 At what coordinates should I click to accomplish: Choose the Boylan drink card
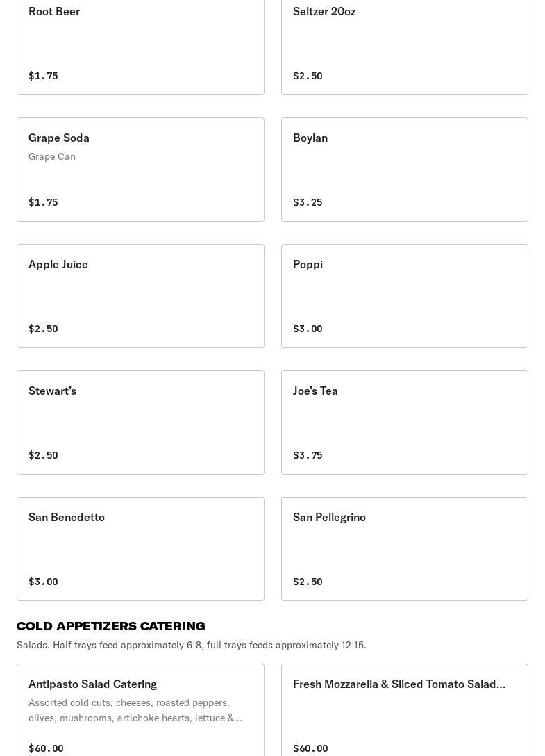click(404, 170)
